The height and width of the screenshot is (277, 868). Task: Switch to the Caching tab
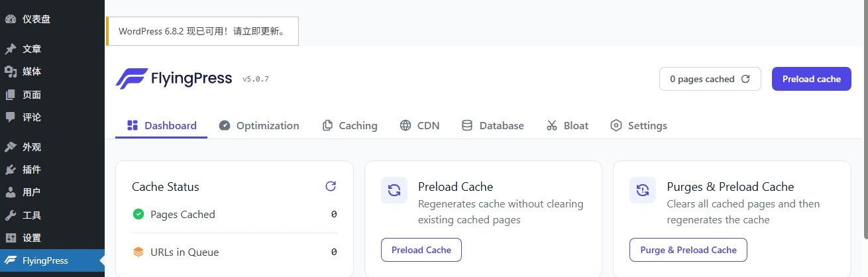click(350, 125)
